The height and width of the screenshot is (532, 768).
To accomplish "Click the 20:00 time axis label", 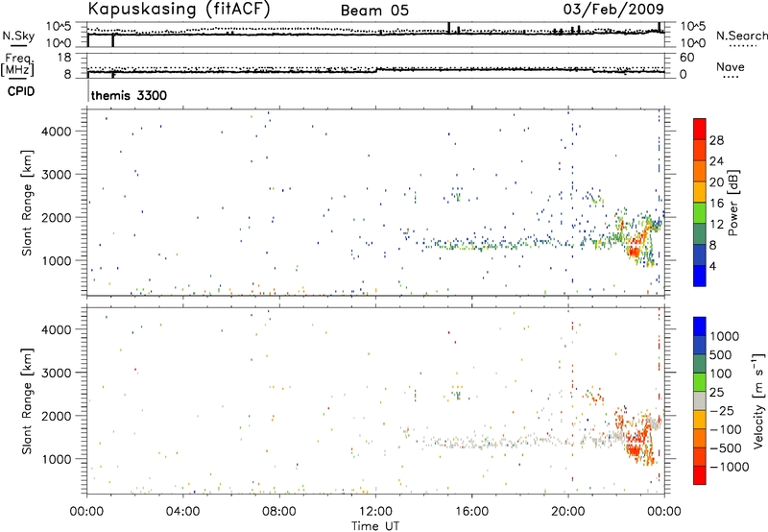I will (568, 512).
